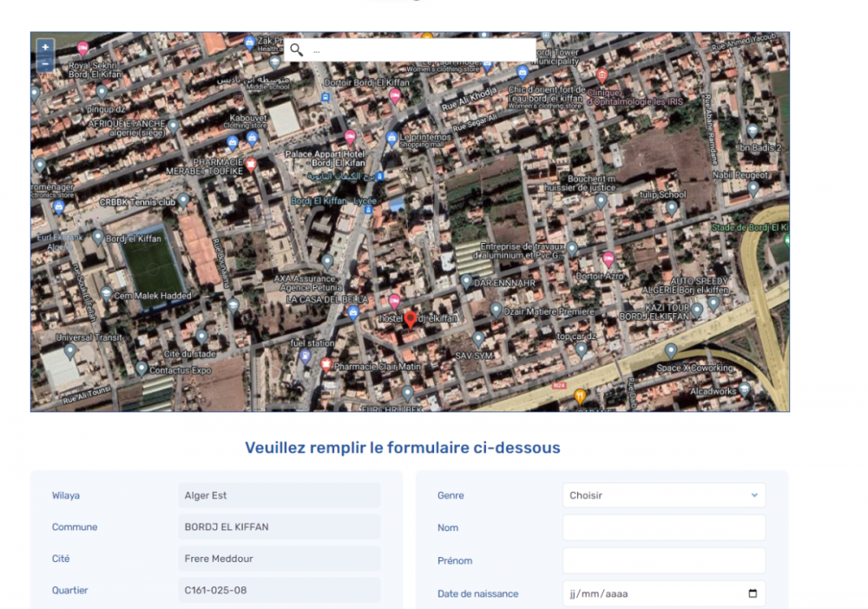Click the Genre dropdown chevron arrow
868x609 pixels.
pyautogui.click(x=753, y=495)
